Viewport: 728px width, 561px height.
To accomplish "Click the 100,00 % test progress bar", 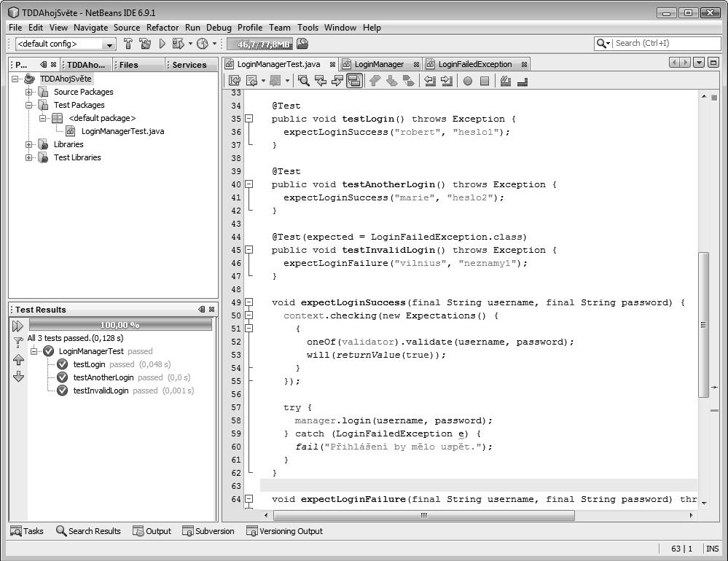I will 120,325.
